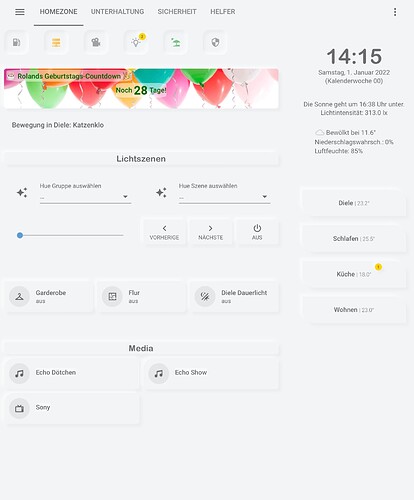414x500 pixels.
Task: Open Hue Gruppe auswählen dropdown
Action: (85, 193)
